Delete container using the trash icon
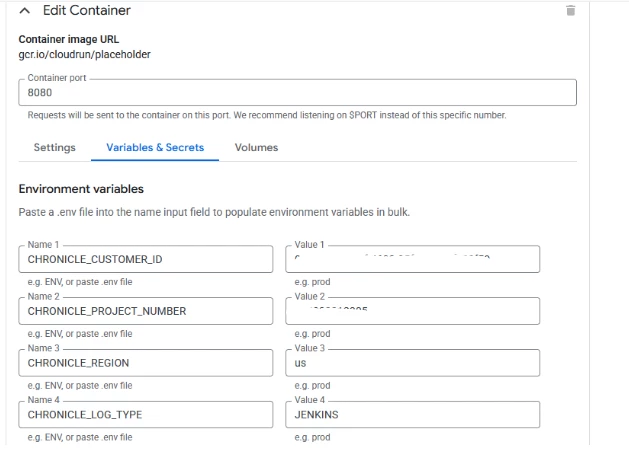 click(570, 10)
